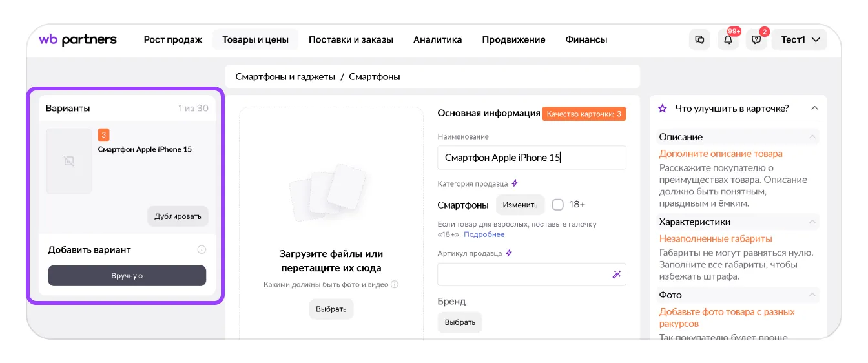This screenshot has height=363, width=868.
Task: Collapse the Что улучшить в карточке panel
Action: [814, 109]
